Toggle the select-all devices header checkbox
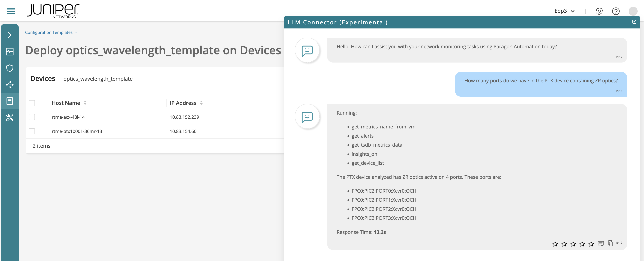This screenshot has width=644, height=261. (32, 103)
